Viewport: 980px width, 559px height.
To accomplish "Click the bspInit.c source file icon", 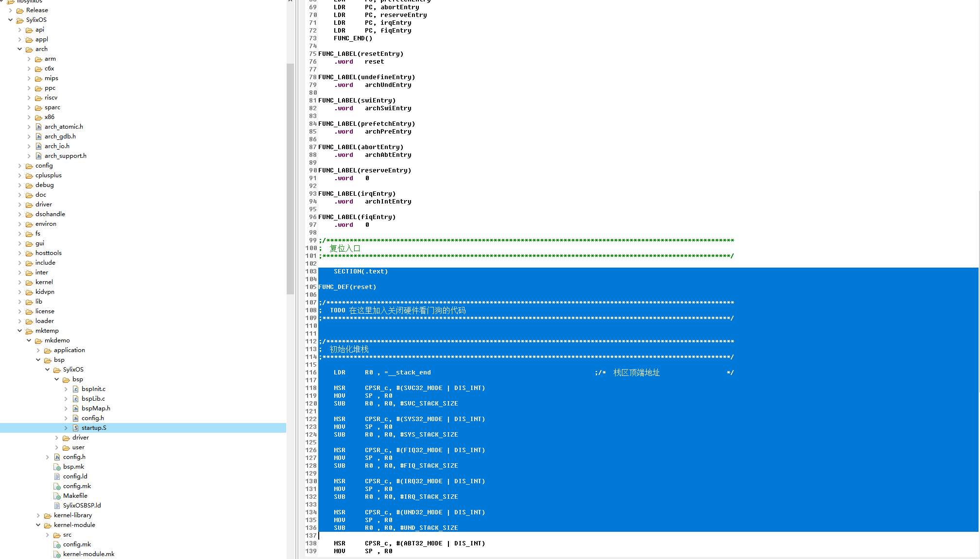I will click(75, 389).
